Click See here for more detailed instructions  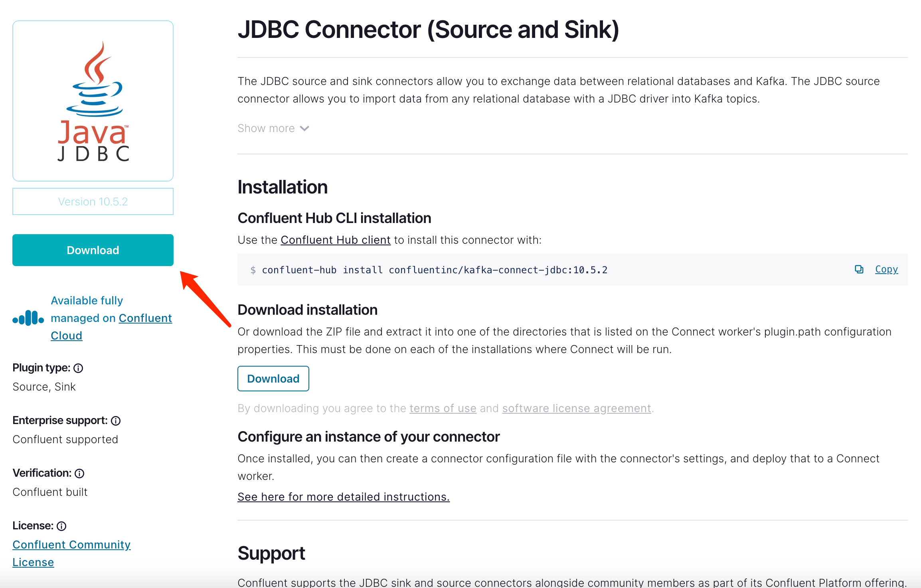(x=344, y=497)
